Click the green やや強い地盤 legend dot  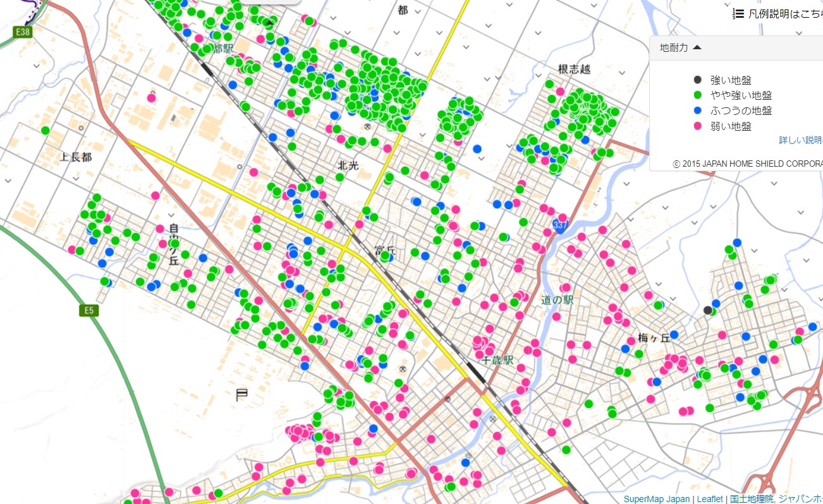698,95
